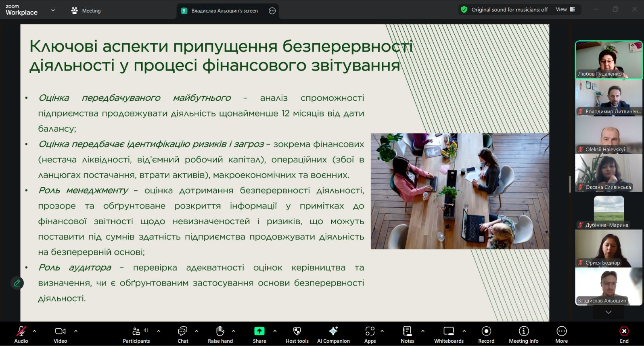Select Любов Гуцаленко's video thumbnail
The width and height of the screenshot is (644, 346).
click(x=608, y=60)
